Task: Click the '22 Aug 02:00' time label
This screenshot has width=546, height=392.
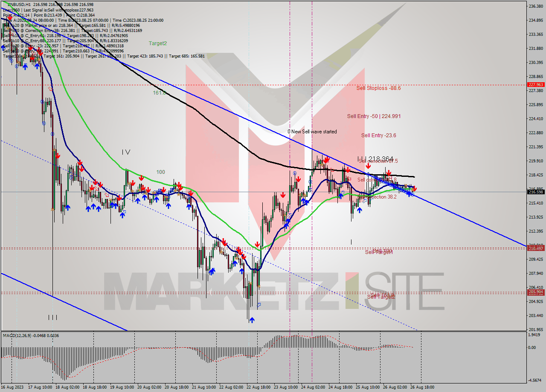Action: 231,388
